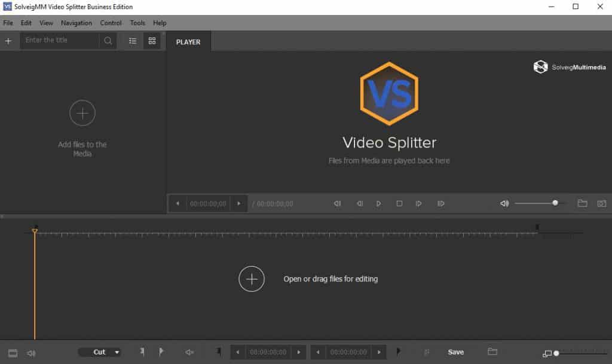This screenshot has height=364, width=612.
Task: Expand the Cut mode dropdown
Action: tap(100, 352)
